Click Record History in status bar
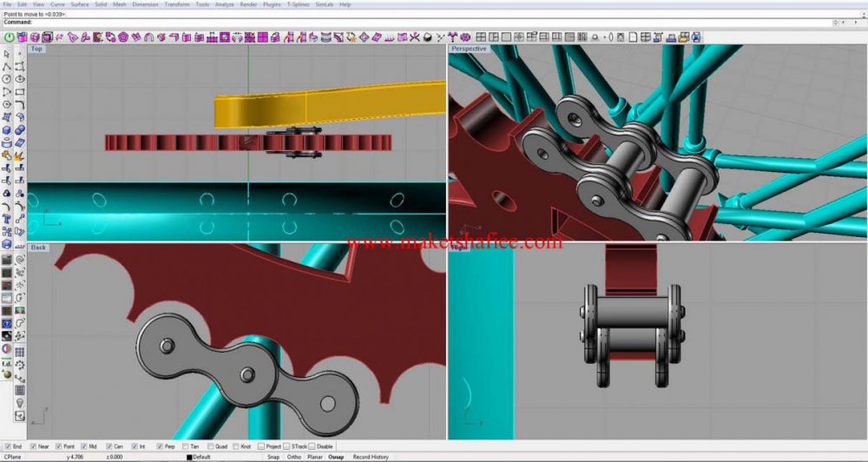Image resolution: width=868 pixels, height=462 pixels. pos(371,456)
